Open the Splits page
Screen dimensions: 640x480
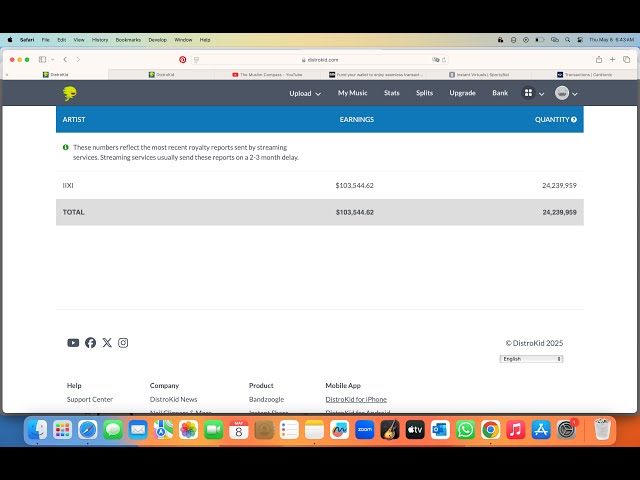coord(424,93)
